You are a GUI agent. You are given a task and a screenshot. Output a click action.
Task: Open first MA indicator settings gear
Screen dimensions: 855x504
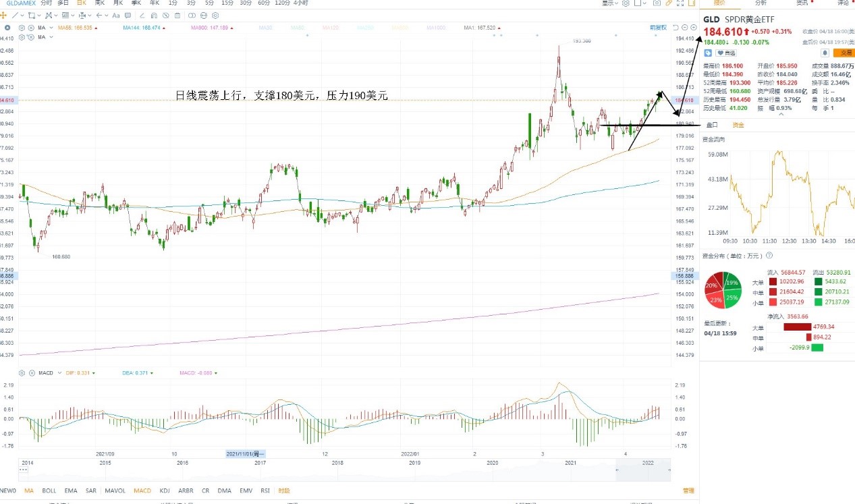click(22, 28)
